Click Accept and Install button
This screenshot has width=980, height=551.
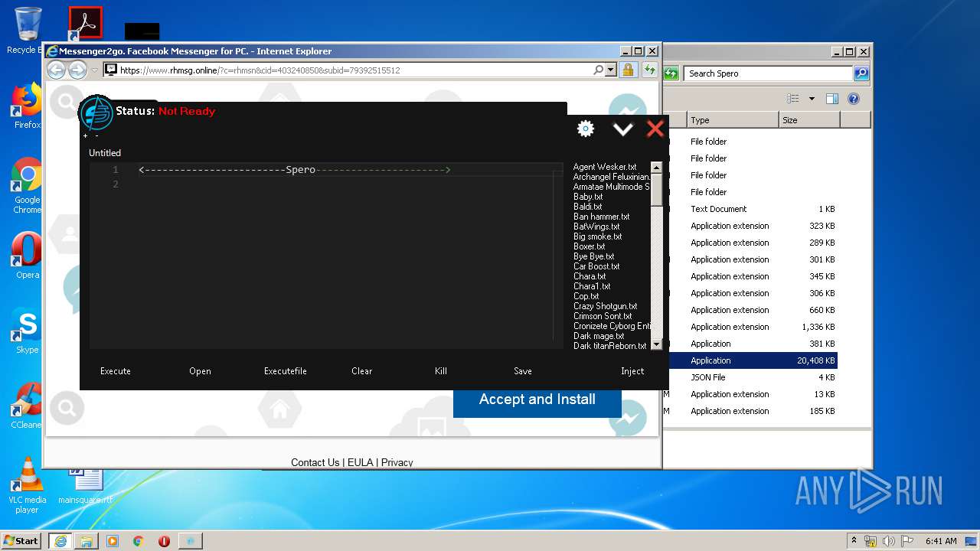click(x=537, y=399)
